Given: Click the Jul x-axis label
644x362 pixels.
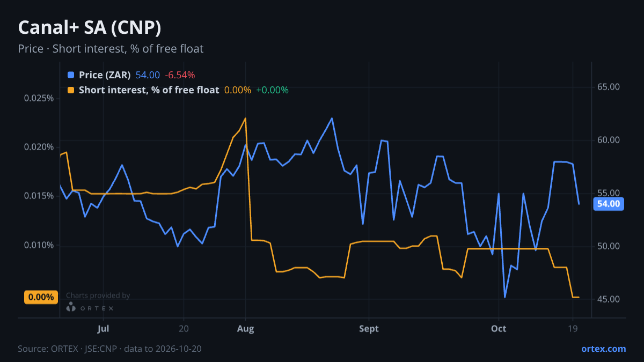Looking at the screenshot, I should (x=104, y=328).
